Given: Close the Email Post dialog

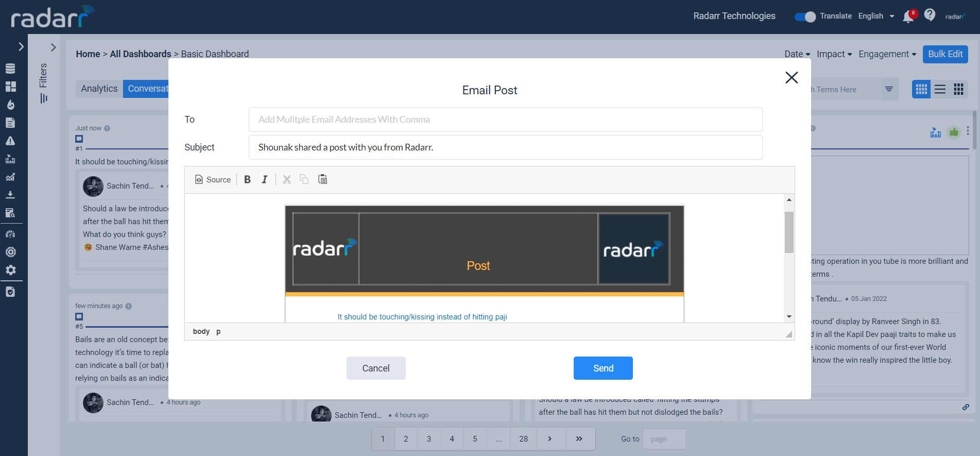Looking at the screenshot, I should (792, 77).
